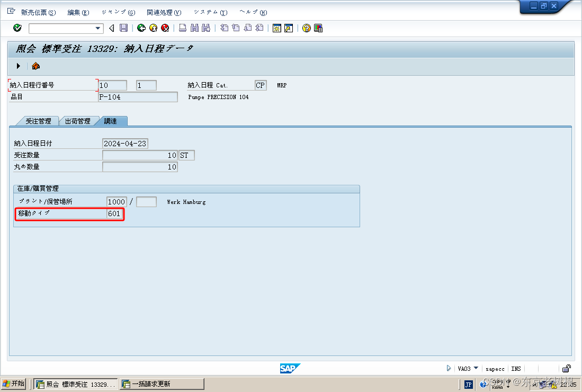The height and width of the screenshot is (392, 582).
Task: Open the システム menu
Action: [210, 13]
